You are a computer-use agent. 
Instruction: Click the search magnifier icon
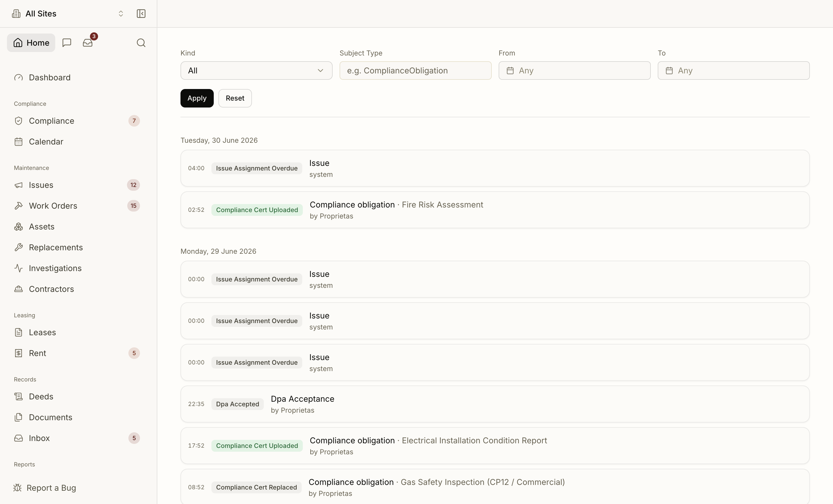tap(141, 42)
